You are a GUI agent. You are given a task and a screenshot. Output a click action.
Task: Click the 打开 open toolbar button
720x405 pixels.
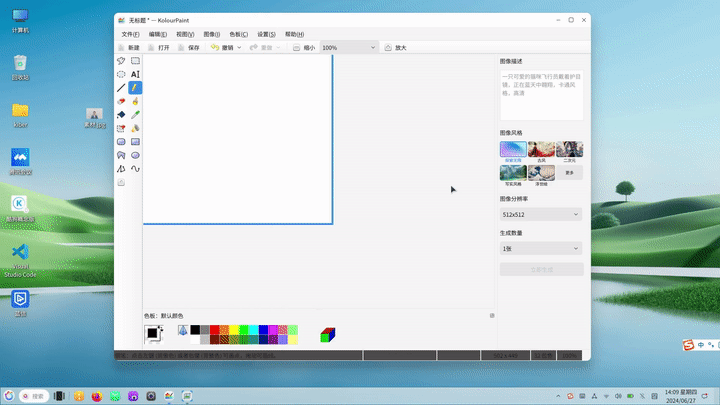[159, 48]
